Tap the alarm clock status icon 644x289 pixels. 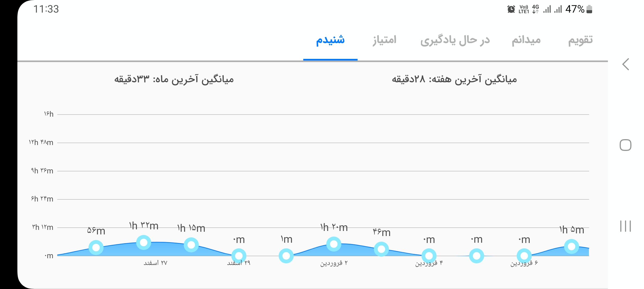coord(511,9)
